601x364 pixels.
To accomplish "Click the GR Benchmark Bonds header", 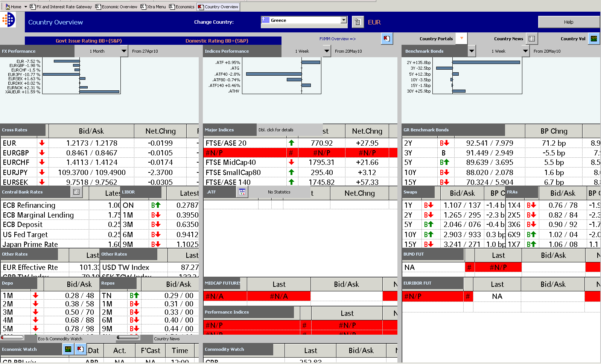I will 453,130.
